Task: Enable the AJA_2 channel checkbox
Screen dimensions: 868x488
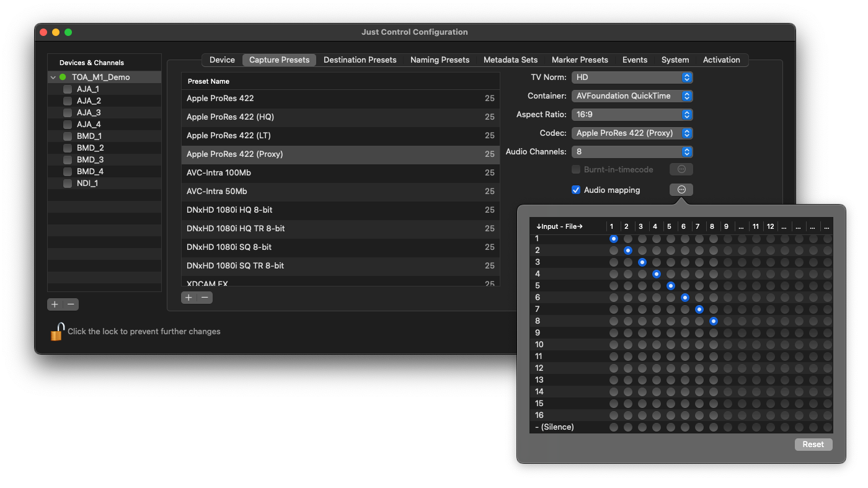Action: (68, 101)
